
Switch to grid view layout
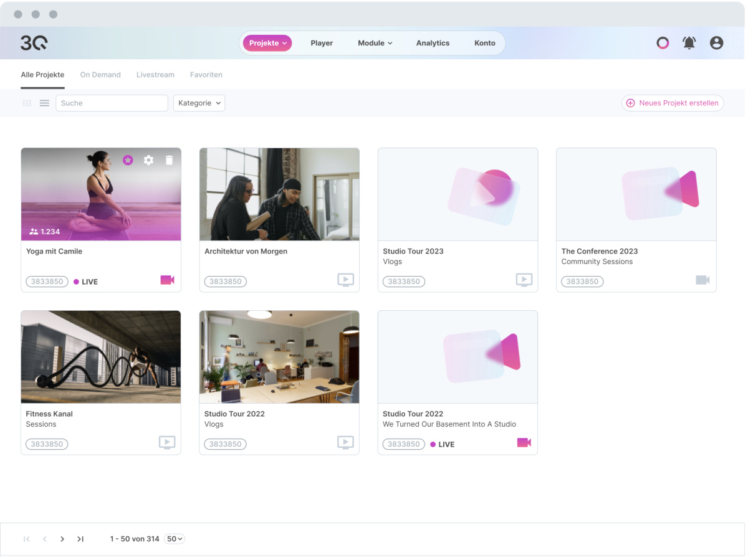tap(27, 103)
